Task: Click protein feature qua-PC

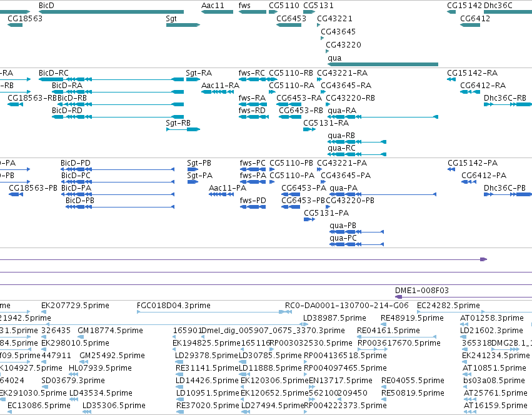Action: coord(356,244)
